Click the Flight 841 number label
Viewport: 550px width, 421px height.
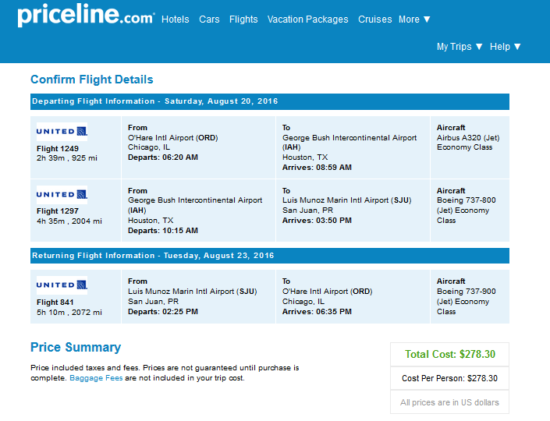click(55, 302)
